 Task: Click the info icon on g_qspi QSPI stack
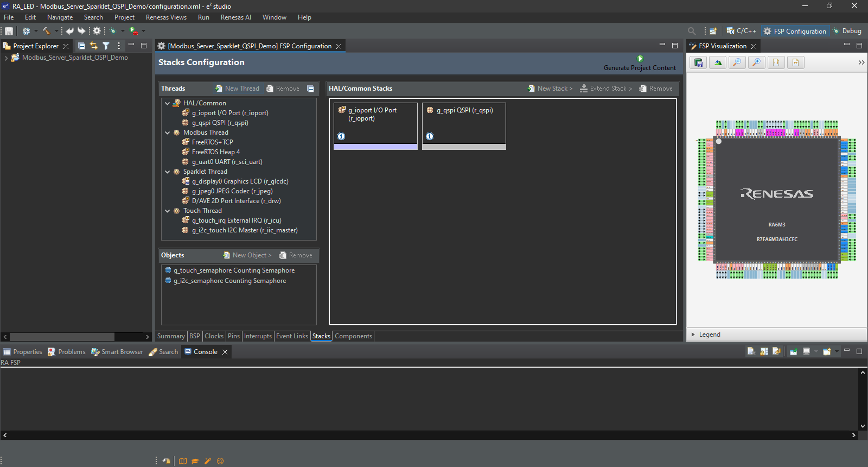coord(430,136)
